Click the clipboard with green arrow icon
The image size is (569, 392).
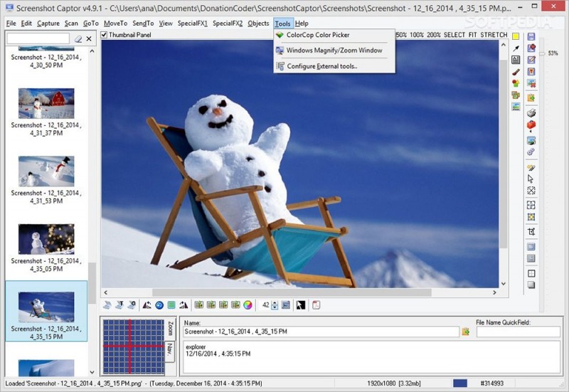tap(531, 97)
